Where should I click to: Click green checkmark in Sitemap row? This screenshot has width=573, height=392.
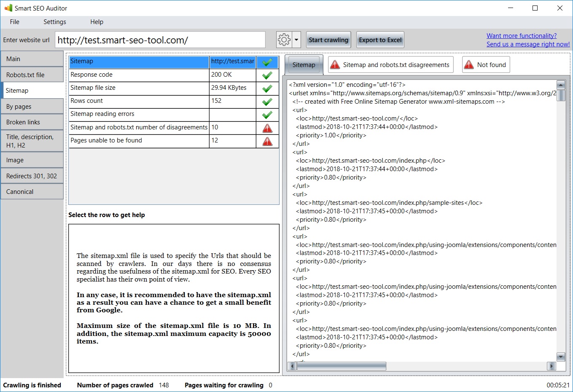click(x=267, y=62)
